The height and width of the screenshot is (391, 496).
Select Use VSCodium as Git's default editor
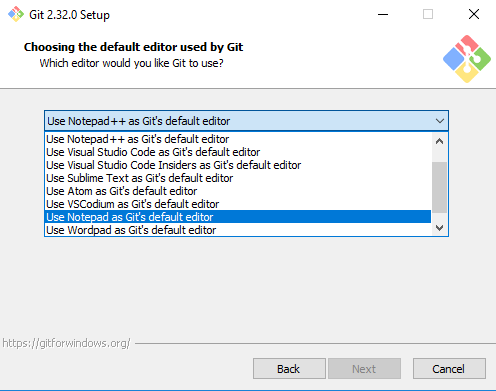coord(238,204)
